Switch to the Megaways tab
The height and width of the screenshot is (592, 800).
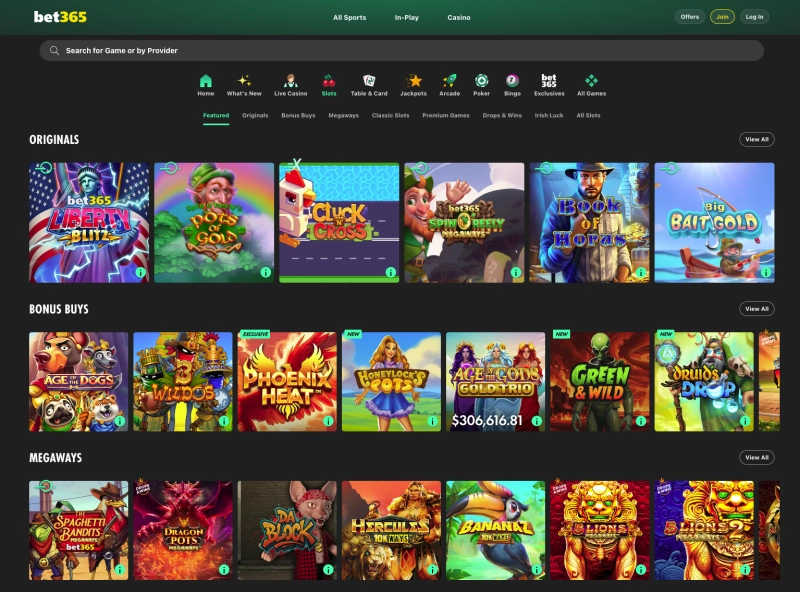[343, 115]
